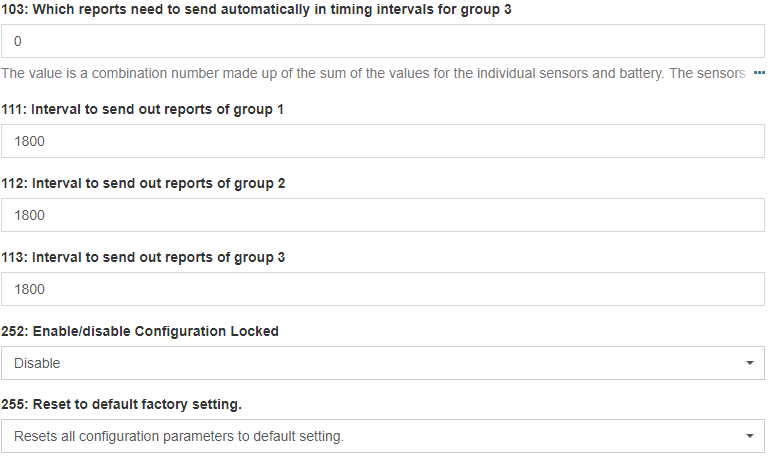This screenshot has height=462, width=774.
Task: Click the '1800' value for parameter 113
Action: [30, 289]
